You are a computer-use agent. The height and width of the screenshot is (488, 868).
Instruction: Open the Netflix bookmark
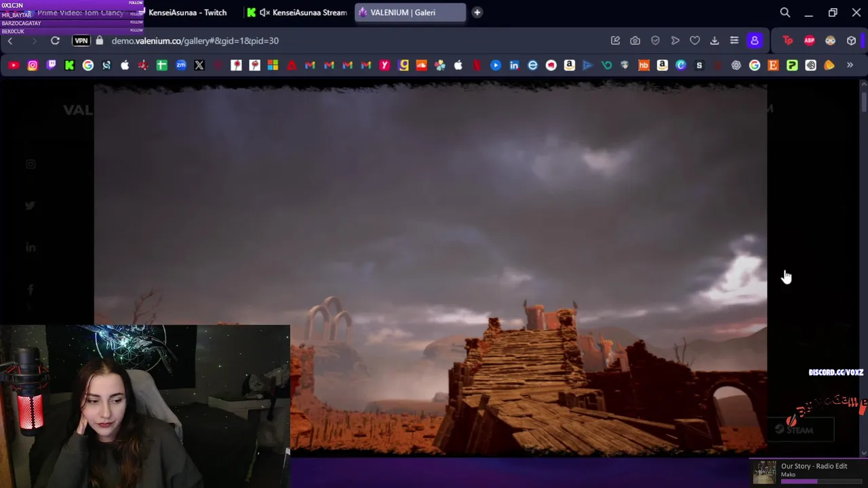477,65
